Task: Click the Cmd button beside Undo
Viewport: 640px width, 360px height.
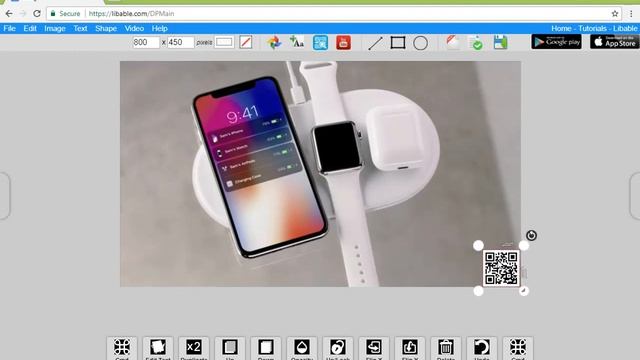Action: [518, 349]
